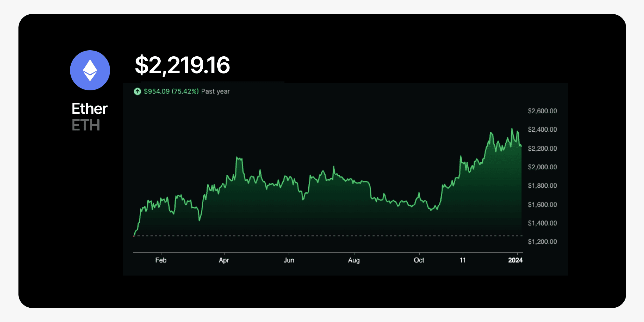Screen dimensions: 644x322
Task: Click the Feb marker on the time axis
Action: click(161, 260)
